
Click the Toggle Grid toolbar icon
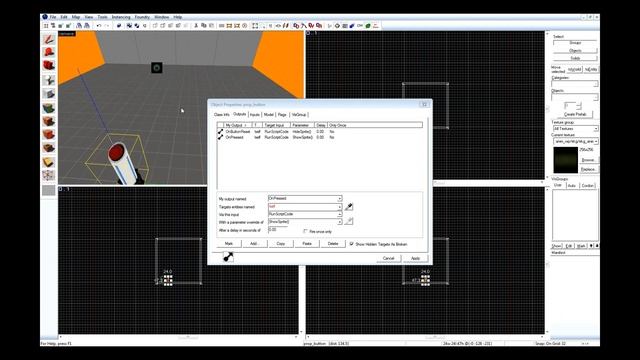(46, 26)
